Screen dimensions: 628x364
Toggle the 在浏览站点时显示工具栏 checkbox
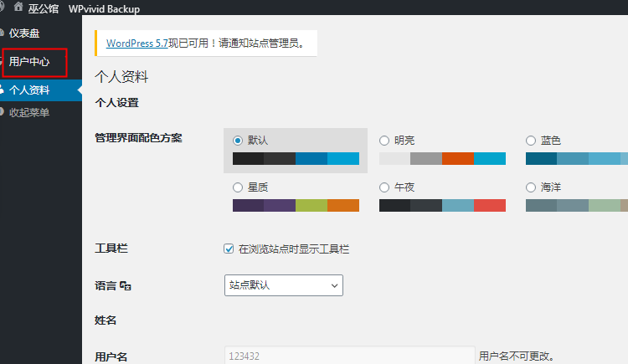coord(229,249)
